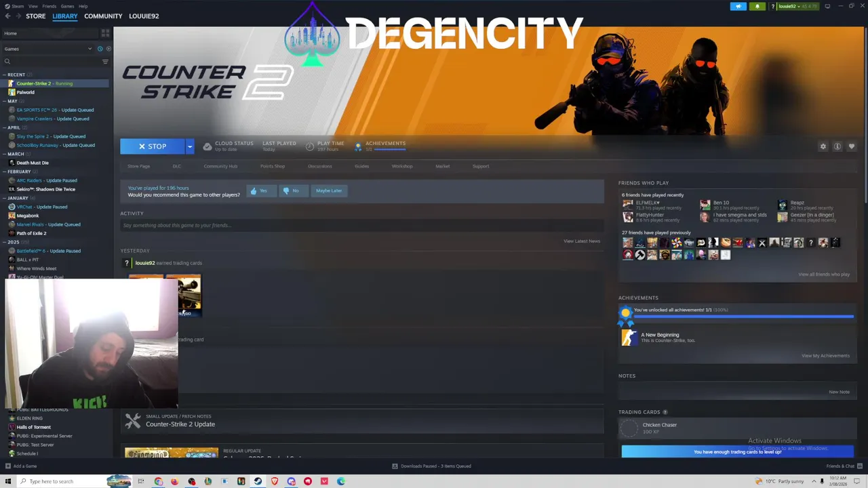Toggle the ready-to-play filter icon

point(108,49)
